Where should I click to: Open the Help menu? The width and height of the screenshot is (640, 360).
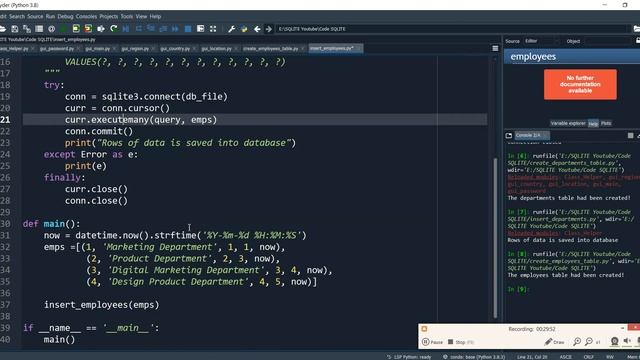[155, 16]
